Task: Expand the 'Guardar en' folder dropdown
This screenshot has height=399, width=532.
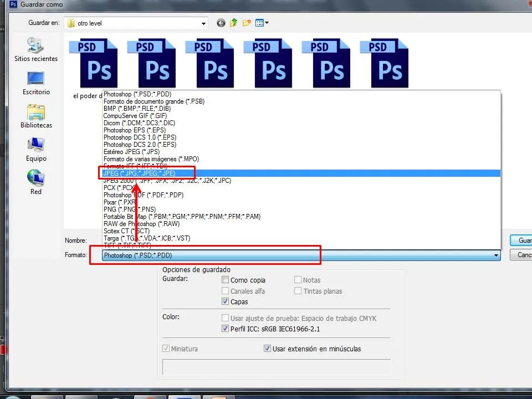Action: 203,23
